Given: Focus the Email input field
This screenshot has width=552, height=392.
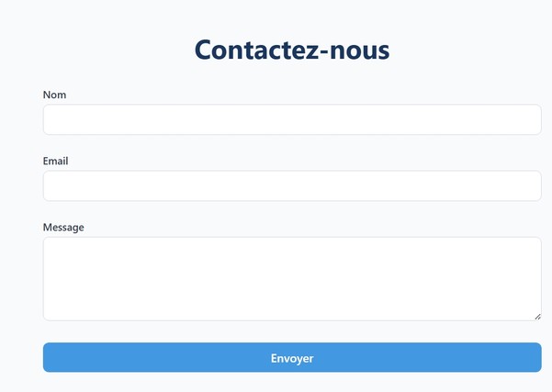Looking at the screenshot, I should pos(291,185).
